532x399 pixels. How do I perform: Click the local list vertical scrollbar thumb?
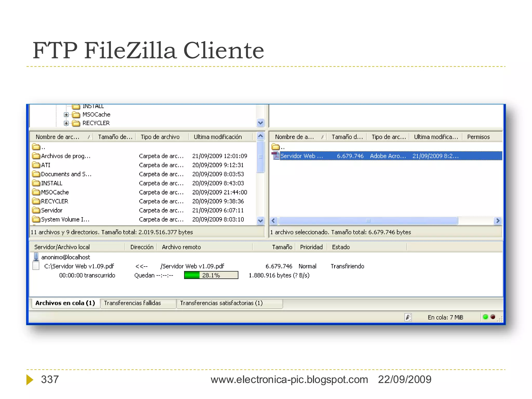coord(260,157)
